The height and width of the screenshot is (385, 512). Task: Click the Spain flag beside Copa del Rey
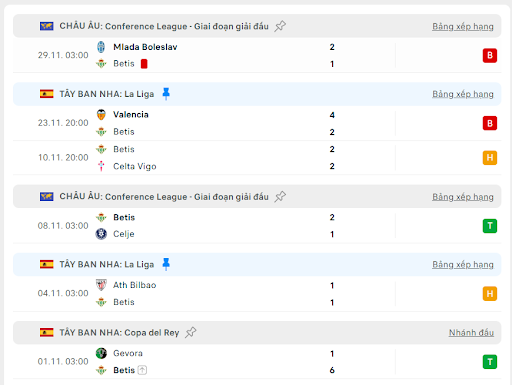point(47,333)
